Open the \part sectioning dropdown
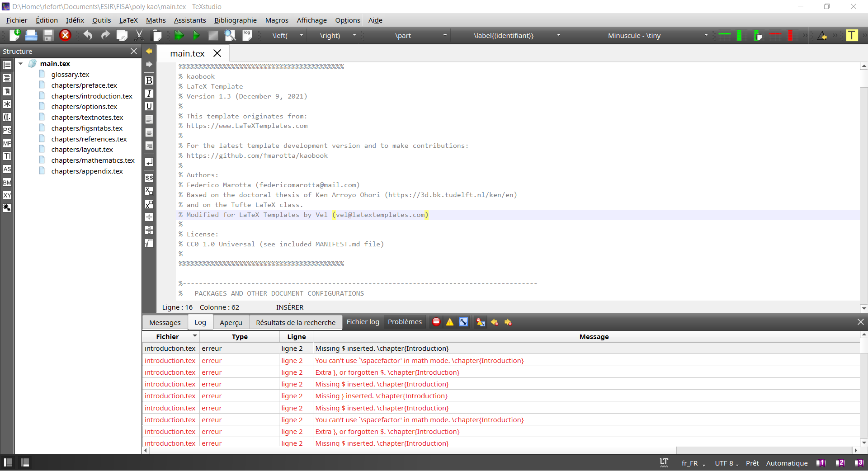 445,35
